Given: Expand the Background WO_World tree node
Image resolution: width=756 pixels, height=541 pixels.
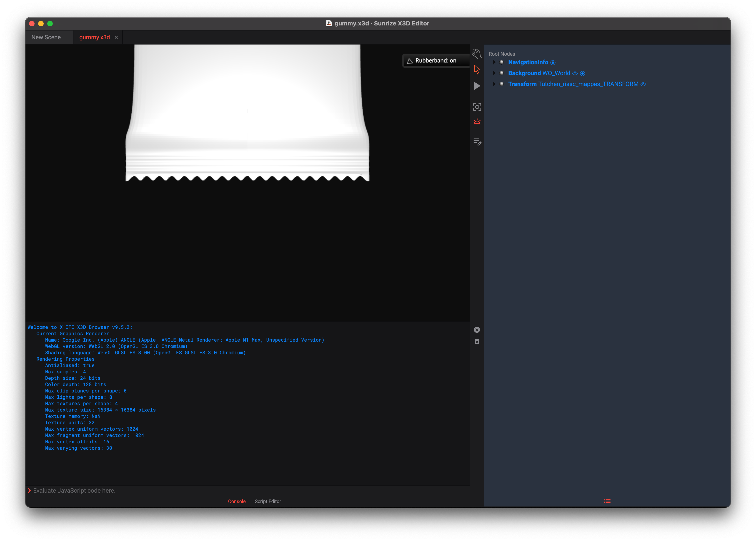Looking at the screenshot, I should click(494, 73).
